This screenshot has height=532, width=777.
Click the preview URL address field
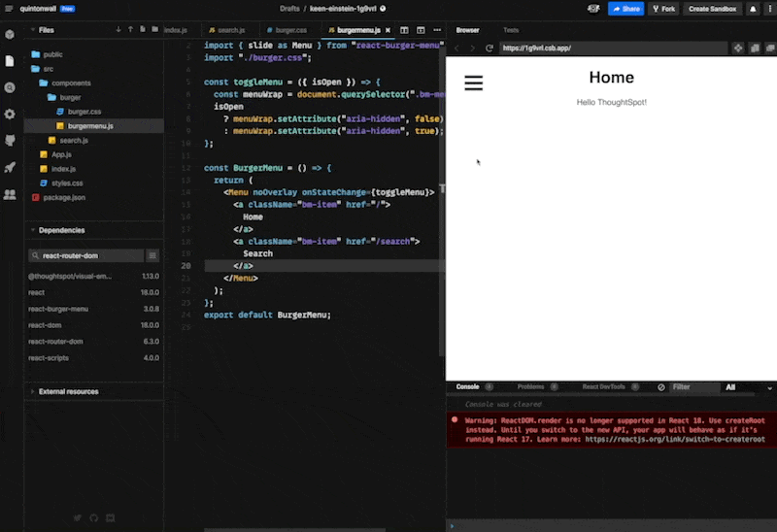tap(613, 48)
